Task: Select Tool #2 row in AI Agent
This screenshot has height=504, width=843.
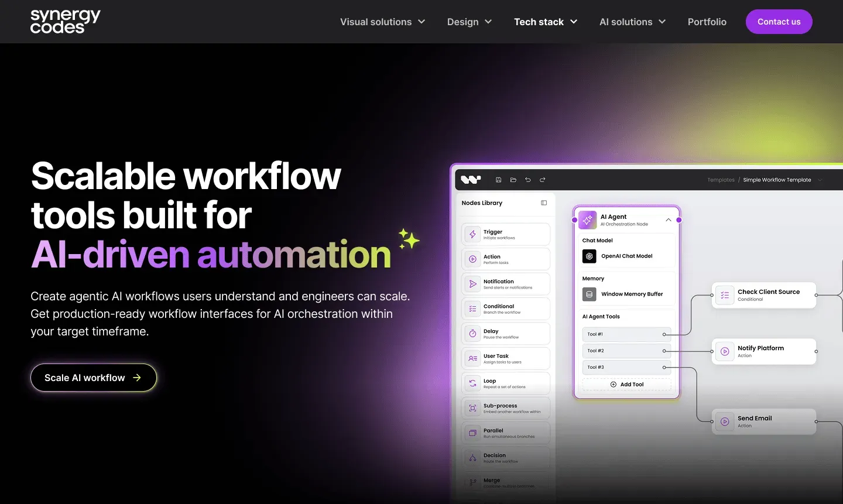Action: (x=626, y=351)
